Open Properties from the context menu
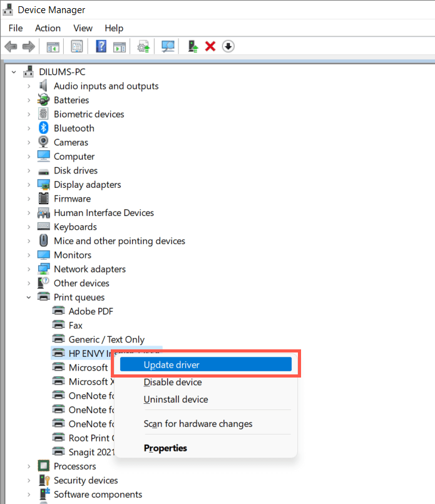Viewport: 435px width, 504px height. click(206, 448)
